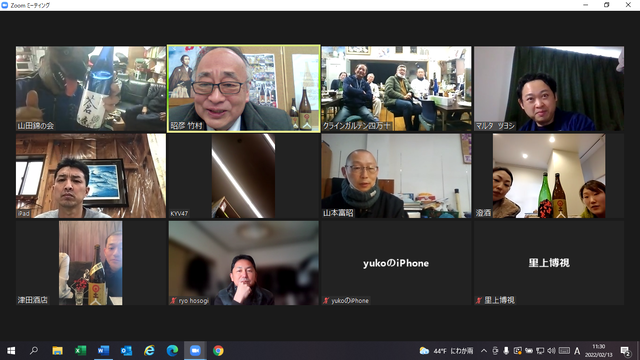The width and height of the screenshot is (640, 360).
Task: Click muted mic icon beside ryo hosogi
Action: point(173,300)
